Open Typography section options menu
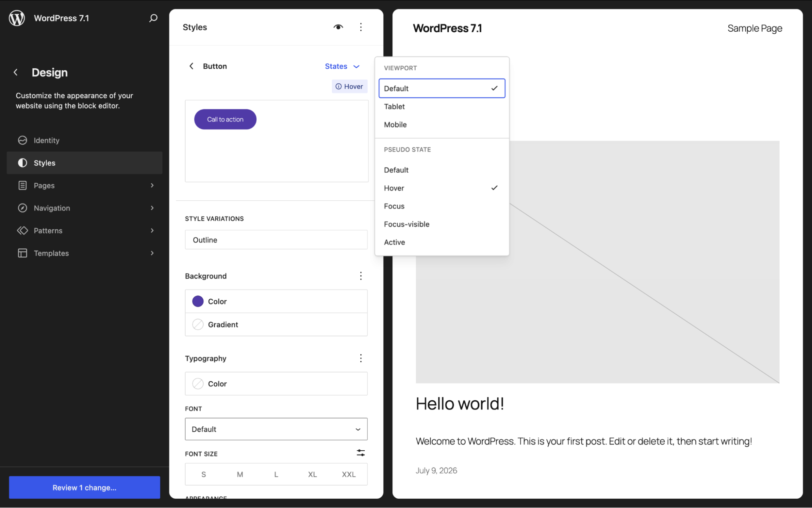The width and height of the screenshot is (812, 508). pos(361,358)
